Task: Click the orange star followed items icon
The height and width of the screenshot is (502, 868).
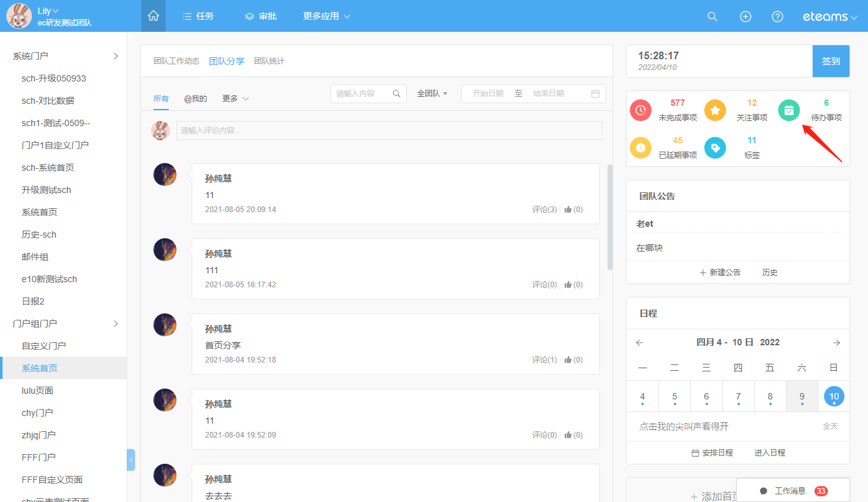Action: click(715, 110)
